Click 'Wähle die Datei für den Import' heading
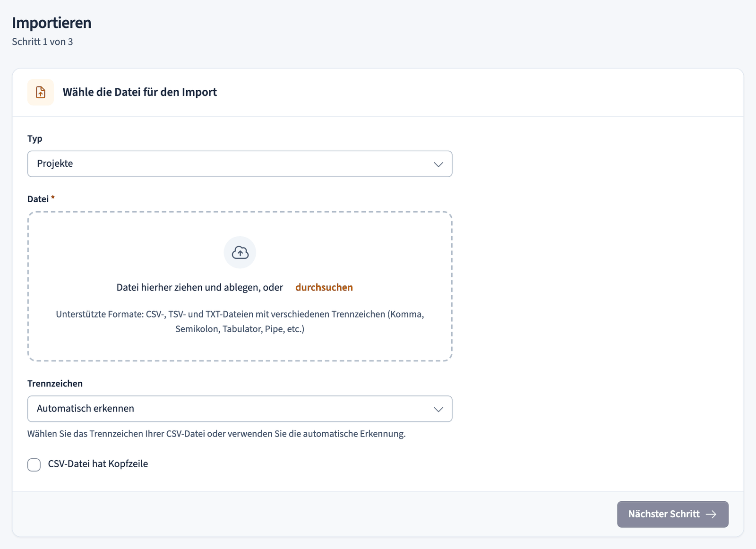Image resolution: width=756 pixels, height=549 pixels. click(140, 92)
